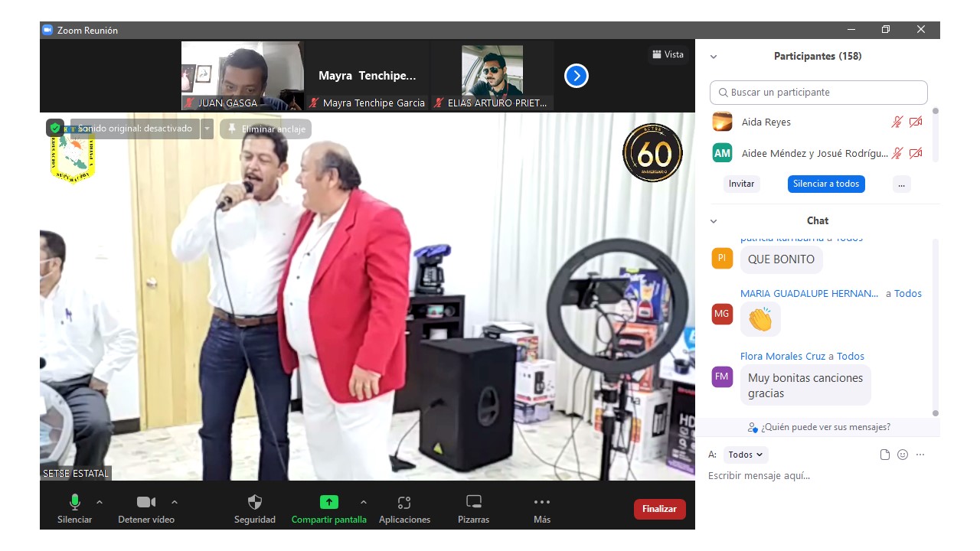Click JUAN GASGA muted mic icon
Image resolution: width=980 pixels, height=551 pixels.
point(189,103)
